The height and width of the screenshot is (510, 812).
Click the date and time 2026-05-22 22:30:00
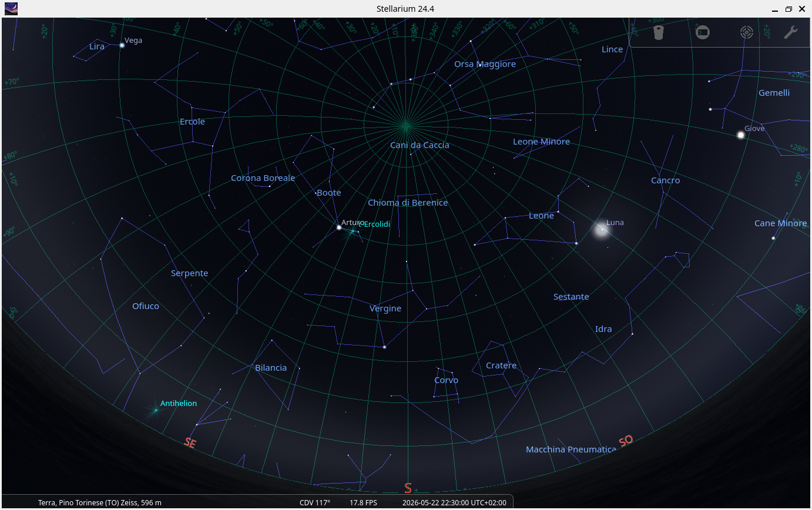coord(454,503)
